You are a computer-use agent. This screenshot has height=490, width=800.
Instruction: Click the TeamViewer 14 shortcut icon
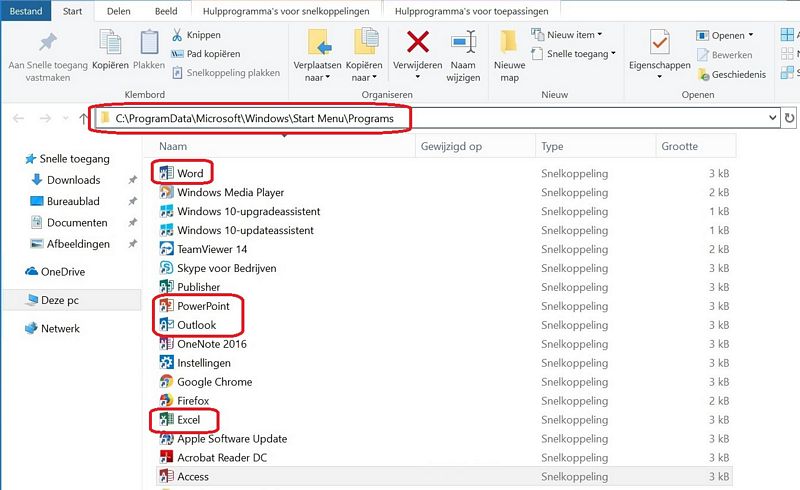[166, 249]
